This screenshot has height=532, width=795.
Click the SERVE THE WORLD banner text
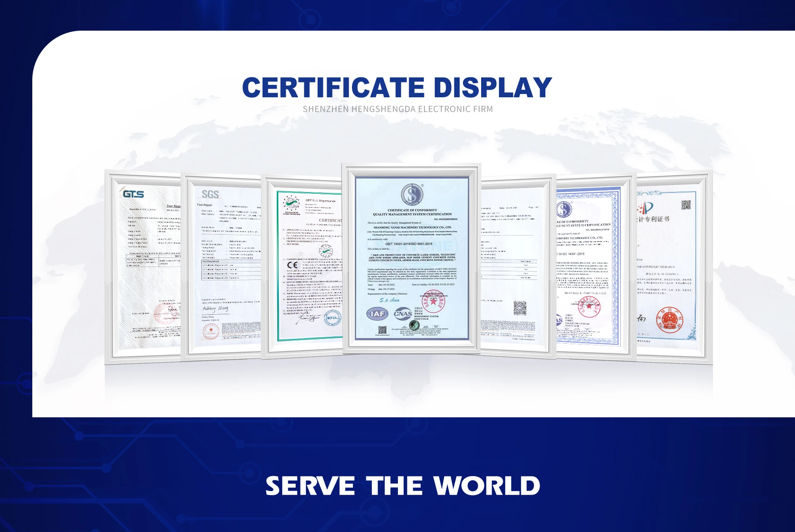[x=402, y=486]
